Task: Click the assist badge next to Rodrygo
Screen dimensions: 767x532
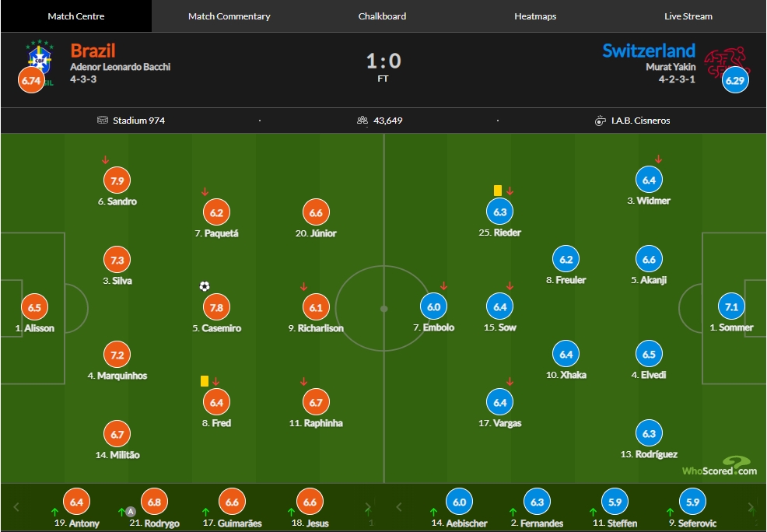Action: 131,512
